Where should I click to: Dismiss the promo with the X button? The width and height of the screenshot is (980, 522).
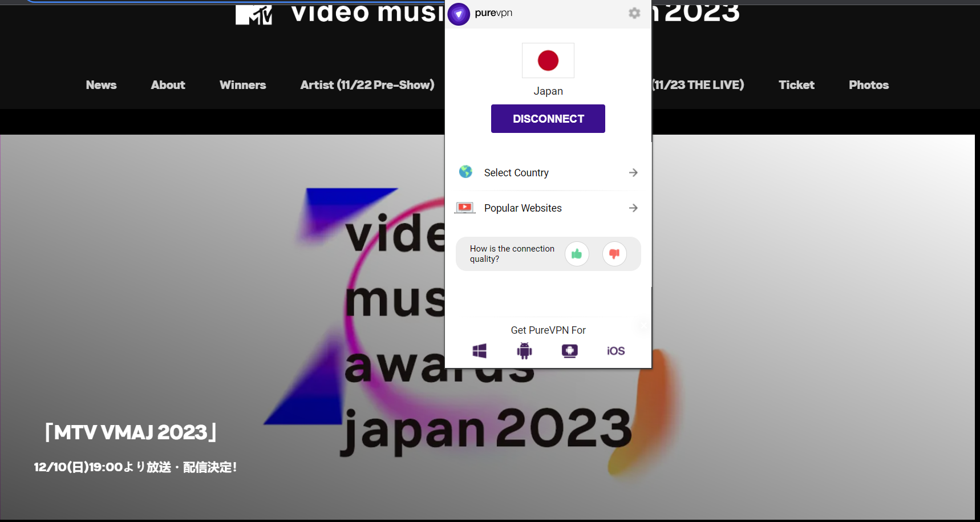click(642, 326)
